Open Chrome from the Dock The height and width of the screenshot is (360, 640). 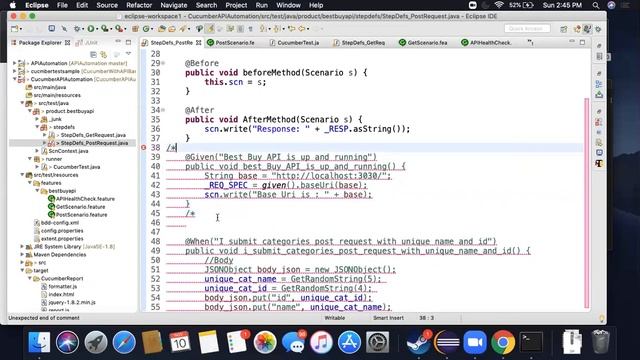point(503,342)
